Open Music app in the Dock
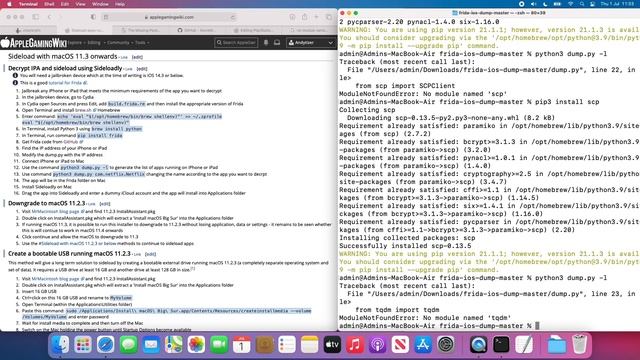 (355, 344)
